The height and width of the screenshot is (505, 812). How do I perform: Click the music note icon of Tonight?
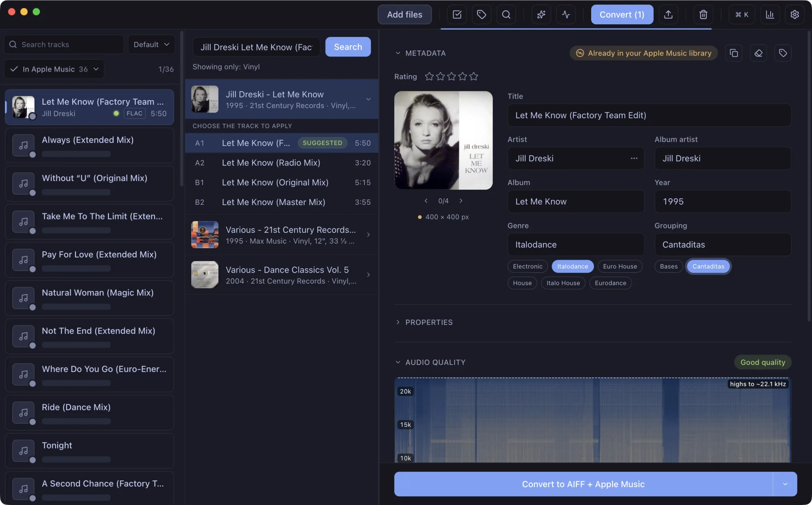(24, 451)
